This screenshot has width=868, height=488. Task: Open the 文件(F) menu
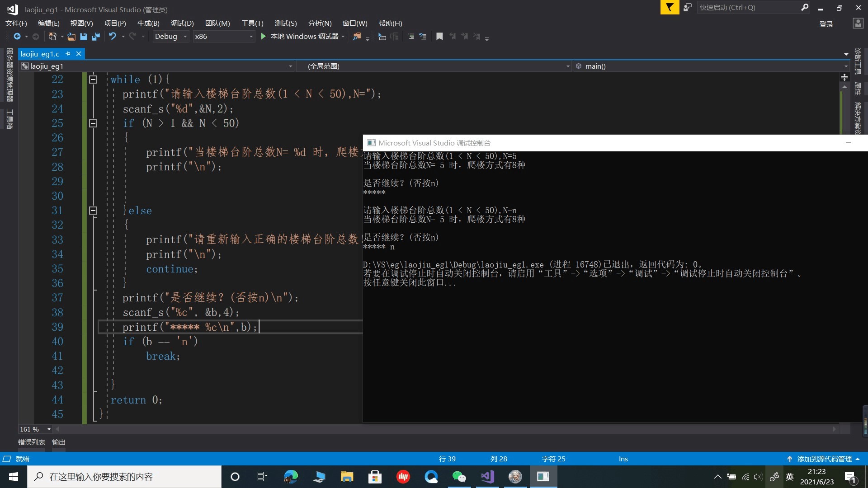click(16, 23)
